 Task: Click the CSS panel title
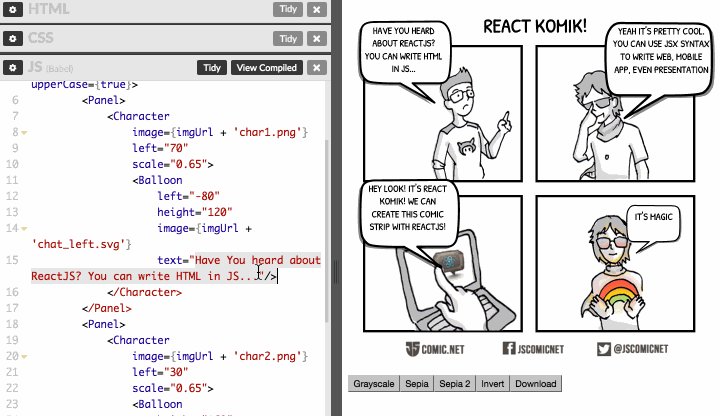pos(41,38)
